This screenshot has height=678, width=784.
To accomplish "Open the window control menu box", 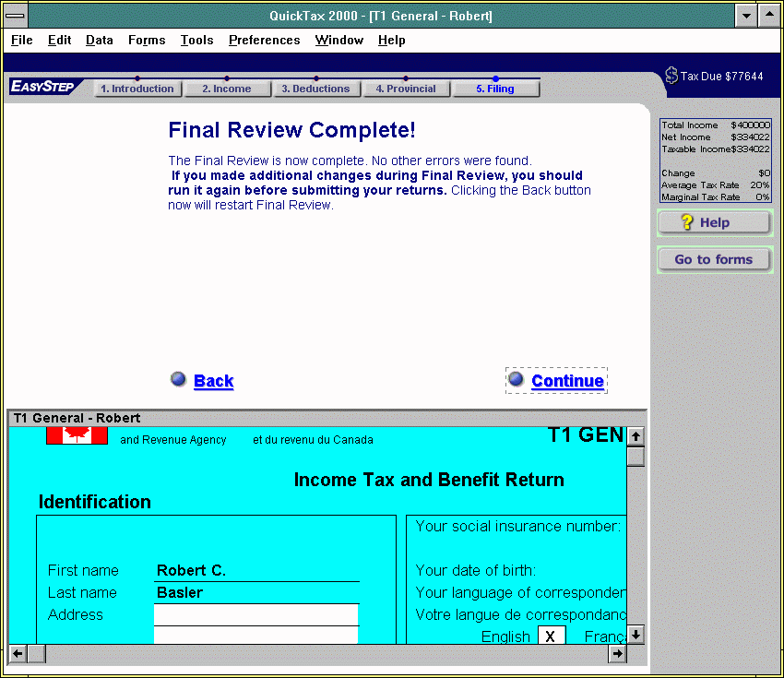I will [x=16, y=16].
